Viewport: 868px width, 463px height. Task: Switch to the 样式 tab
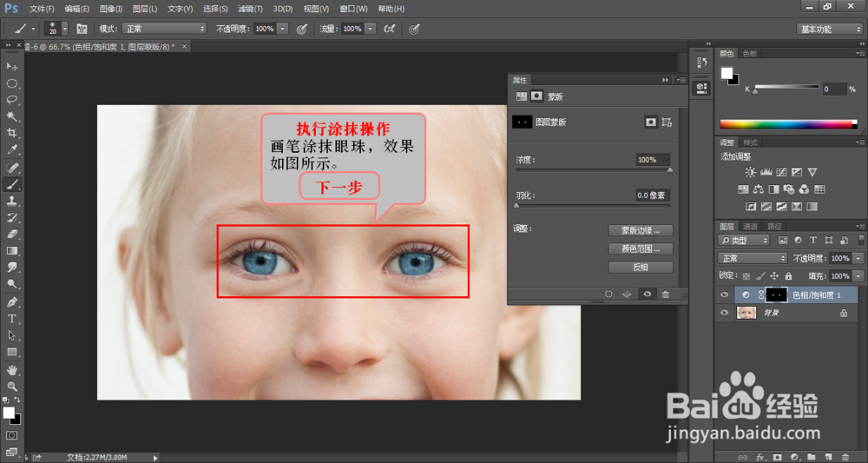[750, 142]
